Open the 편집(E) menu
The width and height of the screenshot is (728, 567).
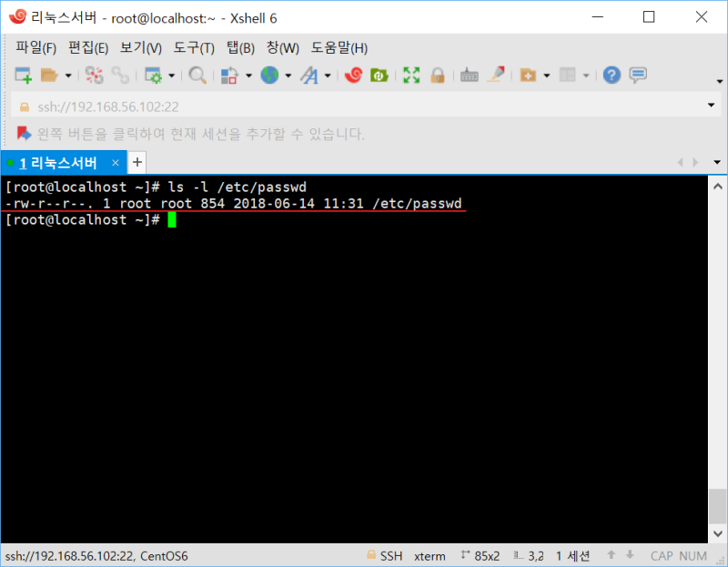point(88,48)
